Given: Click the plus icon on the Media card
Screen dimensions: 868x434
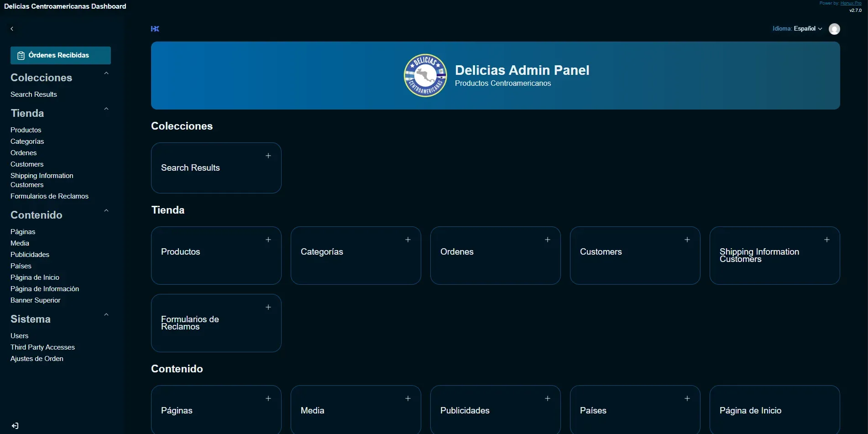Looking at the screenshot, I should (x=408, y=398).
